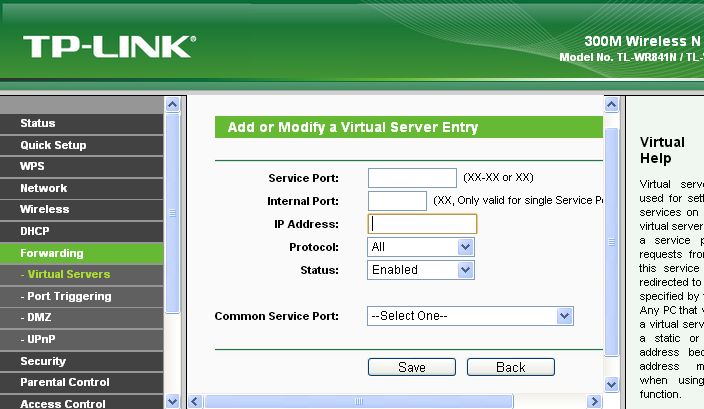Expand the Common Service Port dropdown
This screenshot has width=704, height=409.
tap(470, 316)
